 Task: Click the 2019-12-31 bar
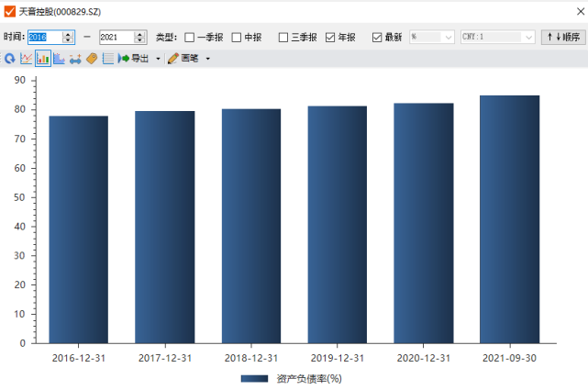338,225
